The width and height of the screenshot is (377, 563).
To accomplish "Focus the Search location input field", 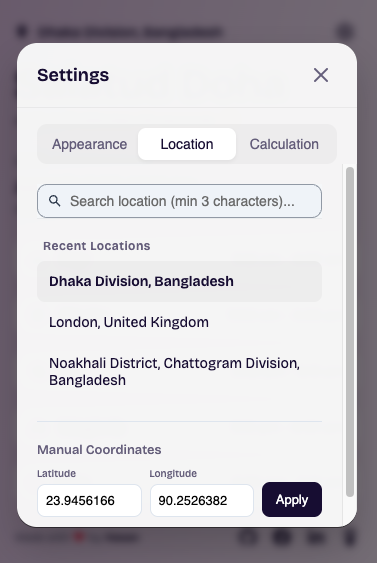I will tap(180, 201).
